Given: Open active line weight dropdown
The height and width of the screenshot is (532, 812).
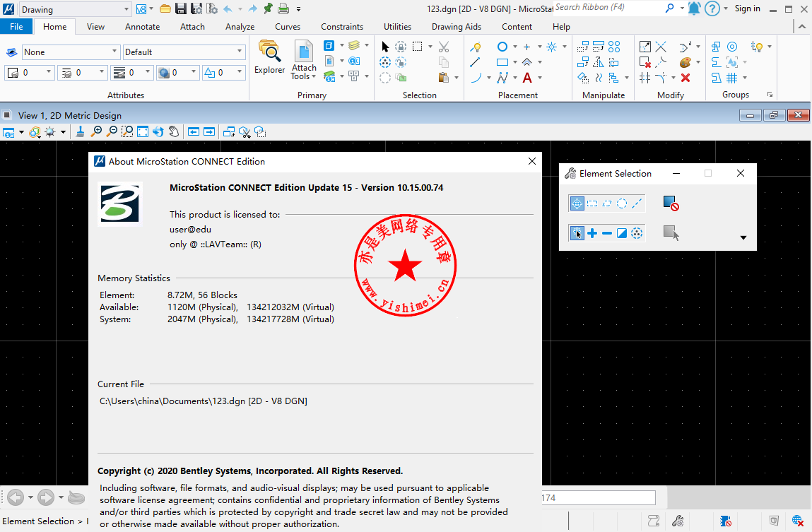Looking at the screenshot, I should (132, 73).
